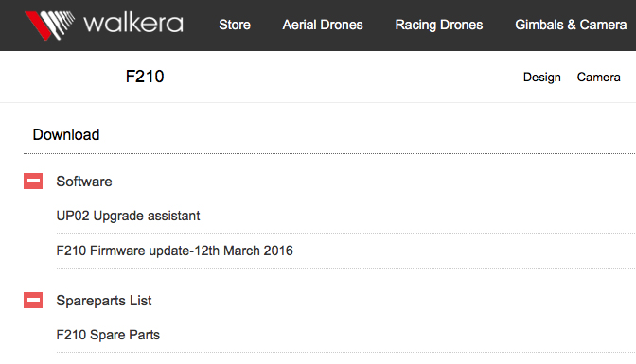This screenshot has width=636, height=364.
Task: Click the Download section heading
Action: [x=66, y=134]
